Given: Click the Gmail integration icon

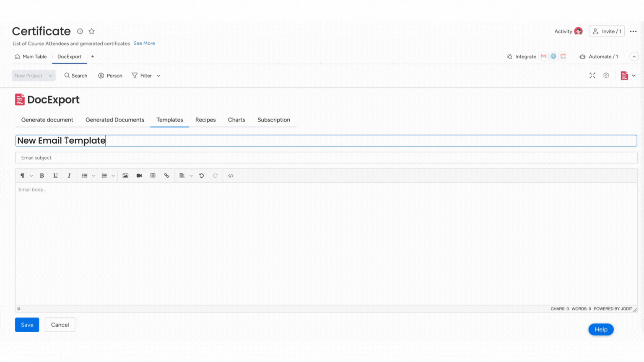Looking at the screenshot, I should pos(543,56).
